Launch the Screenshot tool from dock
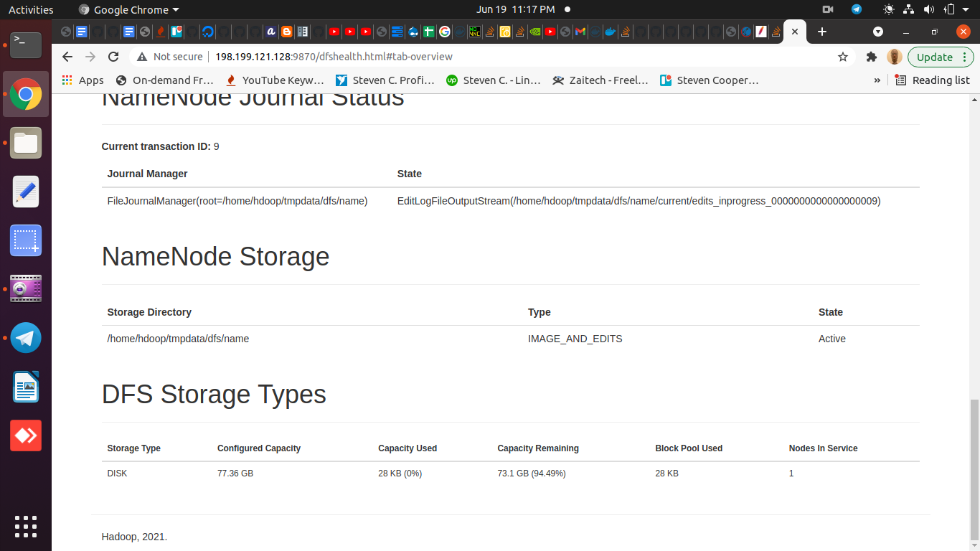Screen dimensions: 980x551 (x=26, y=240)
